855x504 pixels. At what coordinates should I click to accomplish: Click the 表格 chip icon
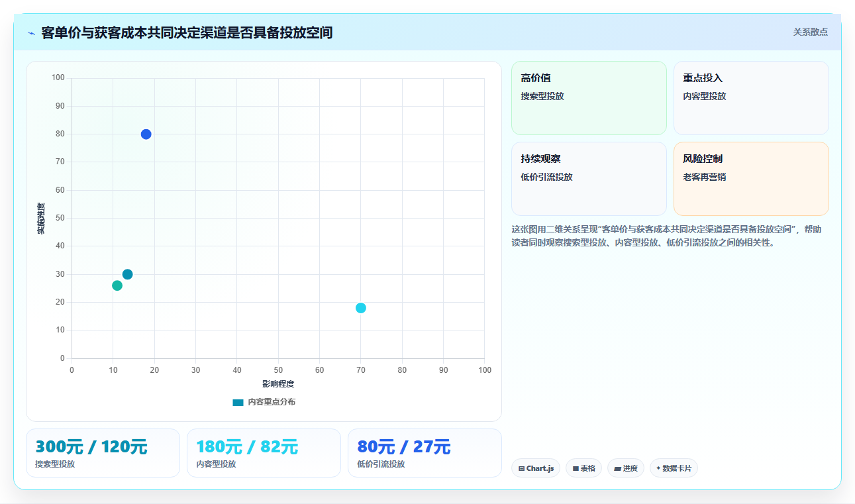click(x=576, y=468)
